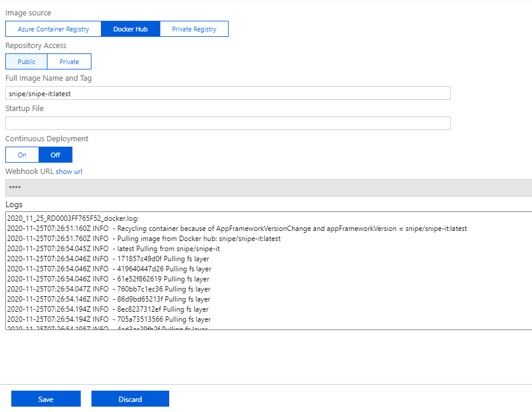Click the Full Image Name and Tag label
The image size is (532, 412).
pyautogui.click(x=49, y=78)
